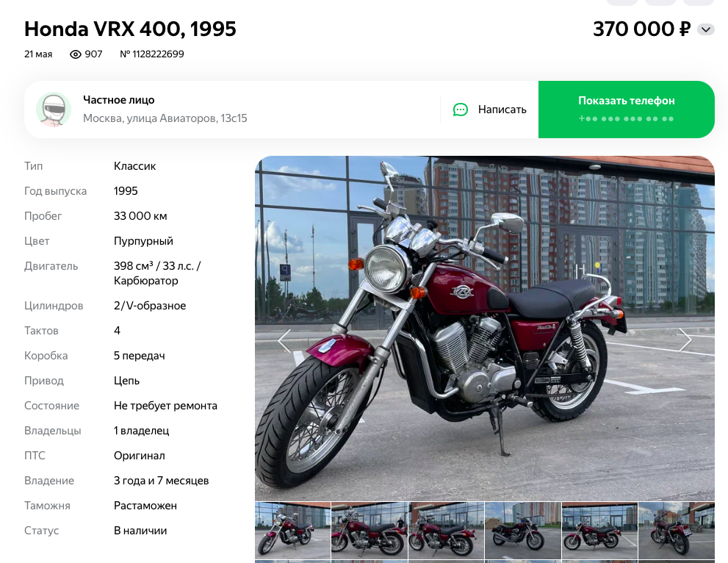Image resolution: width=728 pixels, height=563 pixels.
Task: Open the fourth thumbnail with dark side view
Action: (523, 531)
